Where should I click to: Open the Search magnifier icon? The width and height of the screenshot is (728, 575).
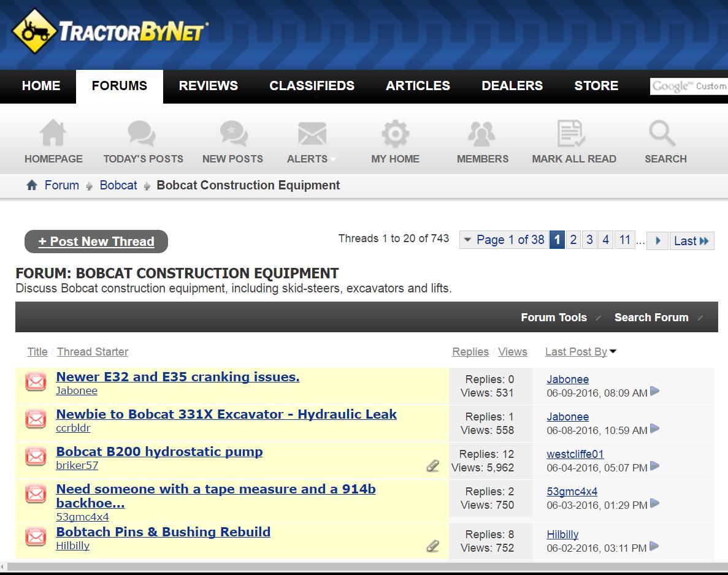(x=662, y=133)
